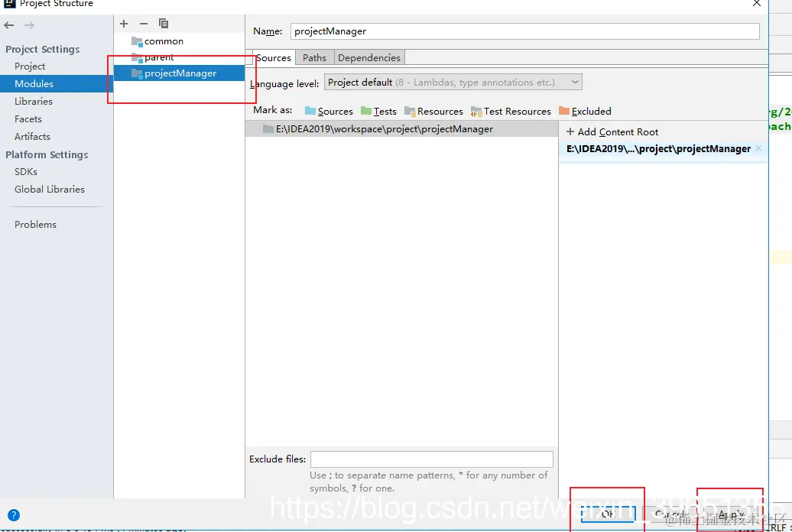Image resolution: width=792 pixels, height=532 pixels.
Task: Open Libraries settings section
Action: [x=34, y=102]
